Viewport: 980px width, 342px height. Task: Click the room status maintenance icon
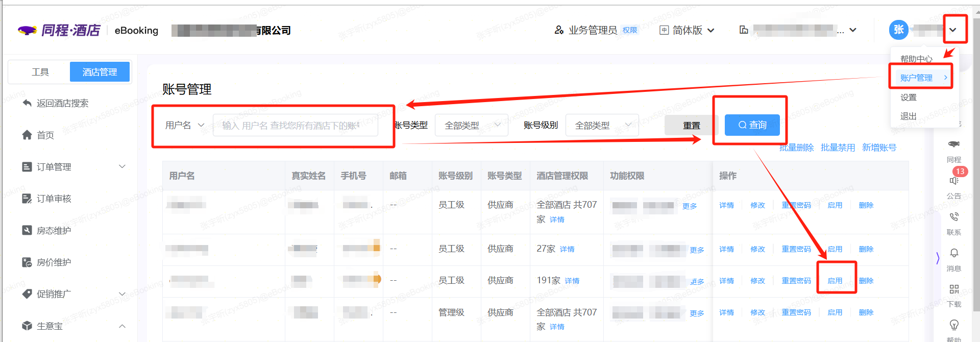pos(27,230)
